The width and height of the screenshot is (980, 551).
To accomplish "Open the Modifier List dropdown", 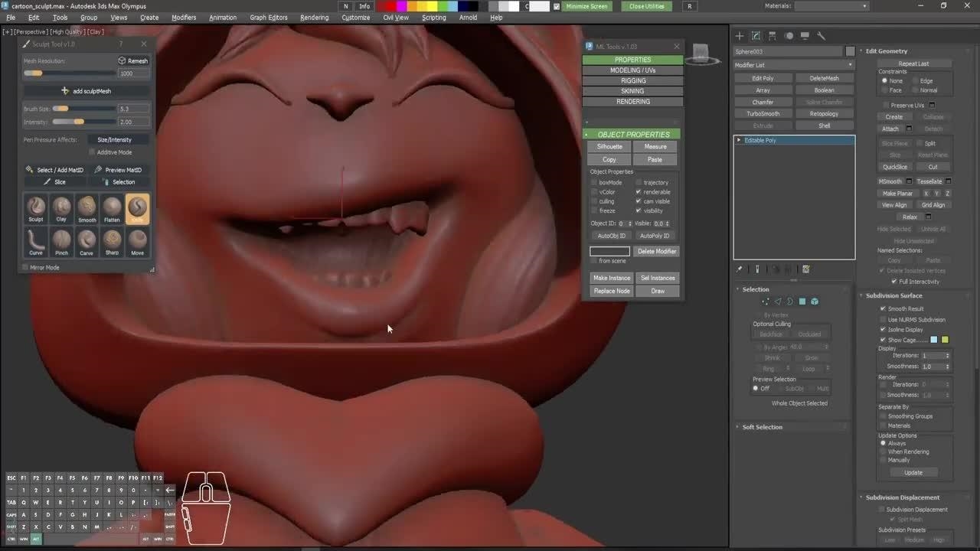I will 793,65.
